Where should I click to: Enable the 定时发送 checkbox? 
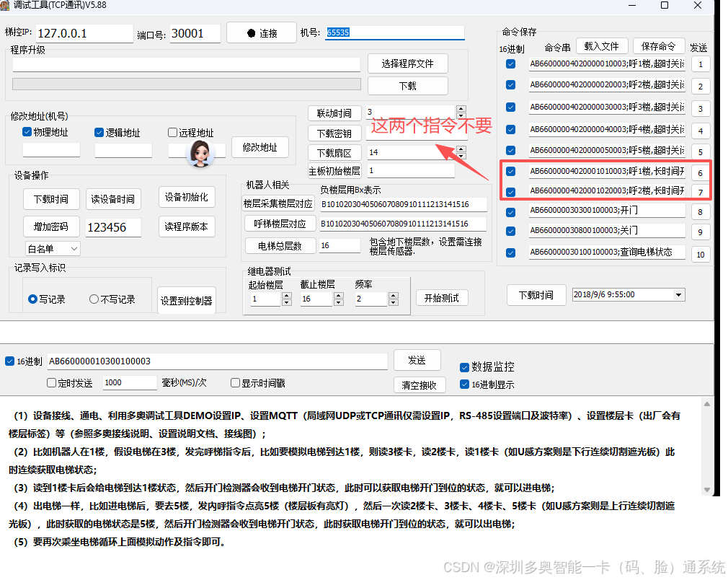51,383
